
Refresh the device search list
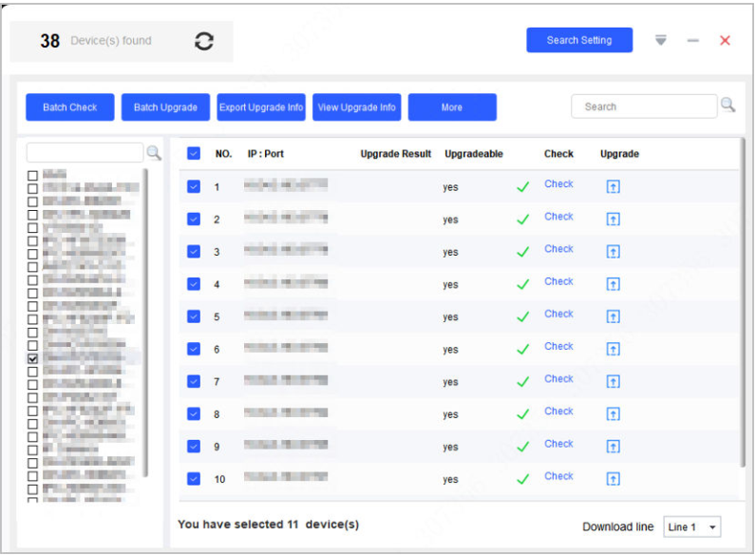tap(204, 41)
